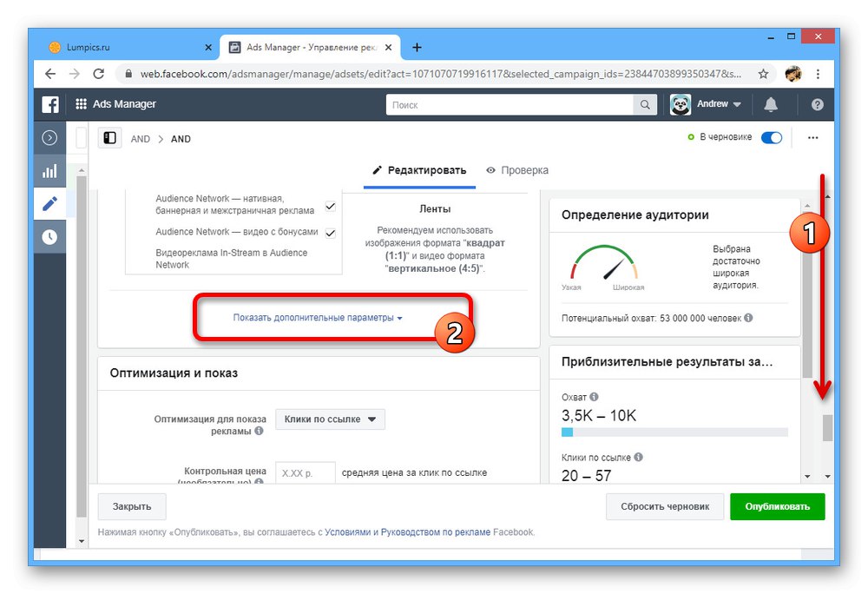The width and height of the screenshot is (868, 594).
Task: Open the help question mark icon
Action: point(817,104)
